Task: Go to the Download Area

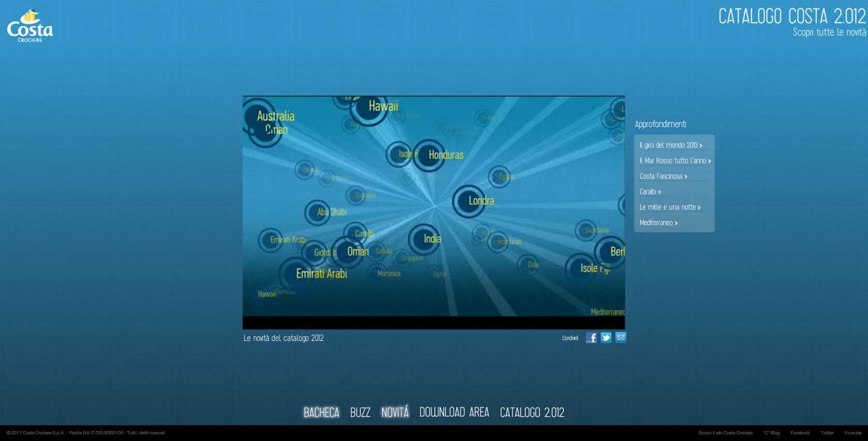Action: point(454,412)
